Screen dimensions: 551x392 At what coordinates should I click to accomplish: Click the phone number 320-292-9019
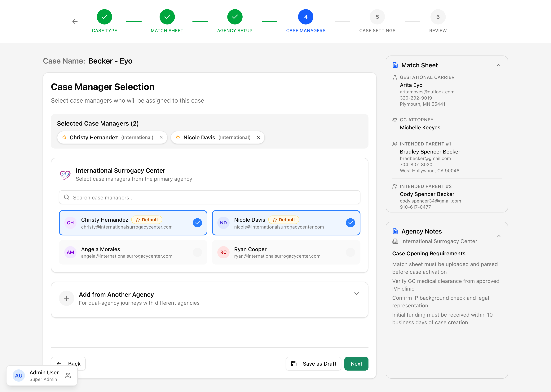[416, 98]
